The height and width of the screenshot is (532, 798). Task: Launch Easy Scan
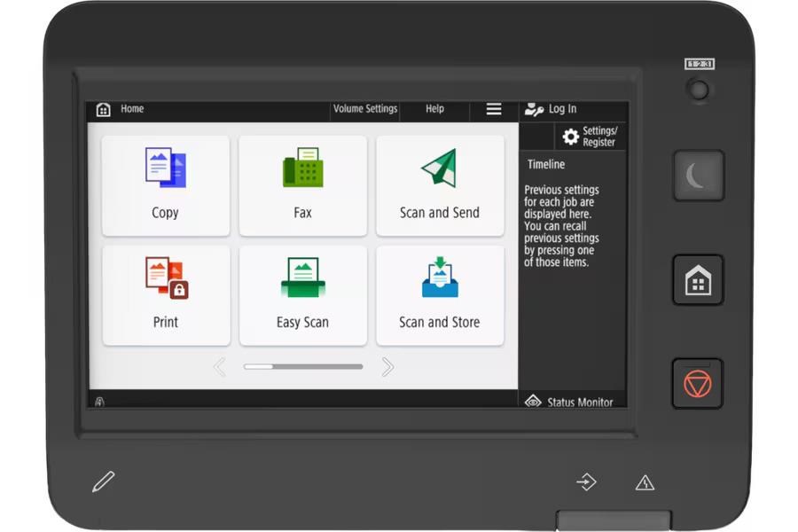[302, 295]
